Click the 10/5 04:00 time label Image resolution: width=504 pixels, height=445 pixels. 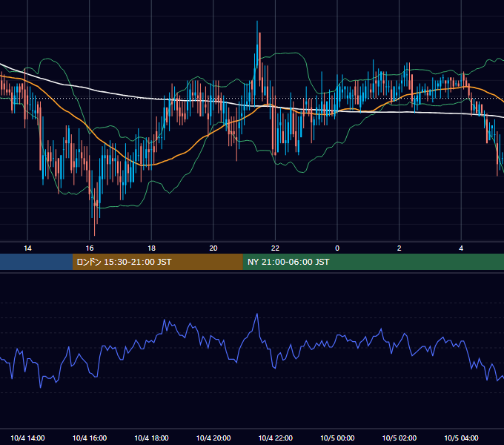(461, 438)
